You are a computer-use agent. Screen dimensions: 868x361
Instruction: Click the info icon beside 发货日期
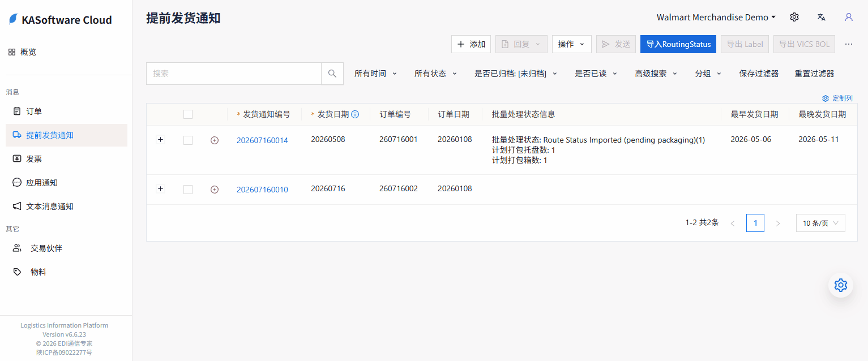355,114
